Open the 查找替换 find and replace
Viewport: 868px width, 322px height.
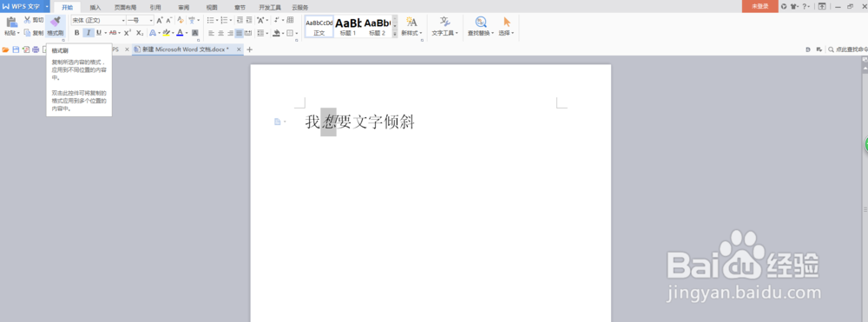[481, 26]
